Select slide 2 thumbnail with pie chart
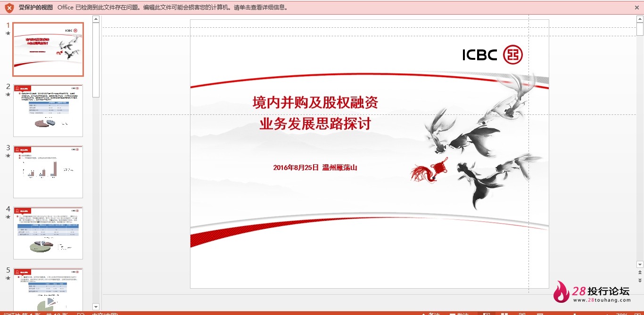 (48, 111)
